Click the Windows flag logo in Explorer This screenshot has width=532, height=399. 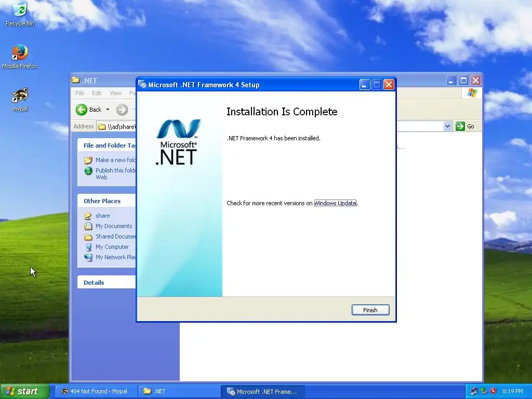click(472, 93)
